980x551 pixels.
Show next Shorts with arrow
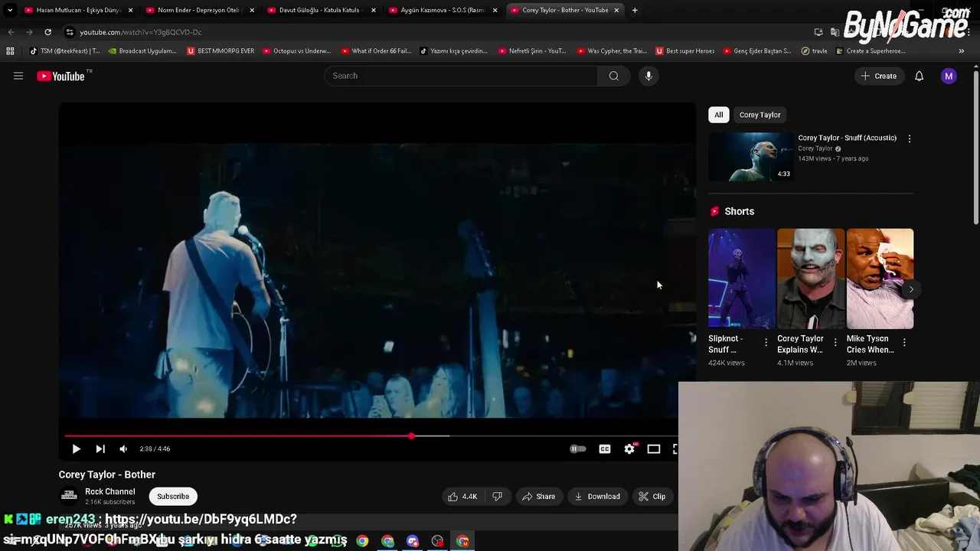coord(910,289)
